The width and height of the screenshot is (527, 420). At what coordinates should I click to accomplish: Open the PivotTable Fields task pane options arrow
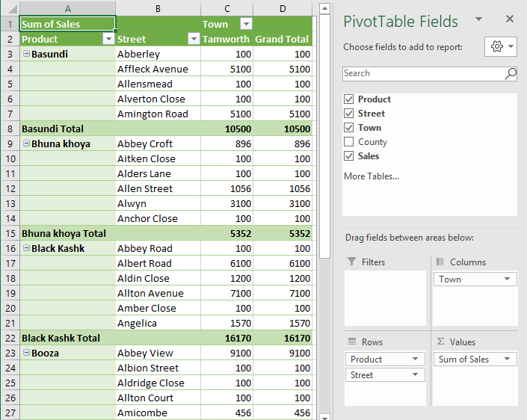[478, 19]
